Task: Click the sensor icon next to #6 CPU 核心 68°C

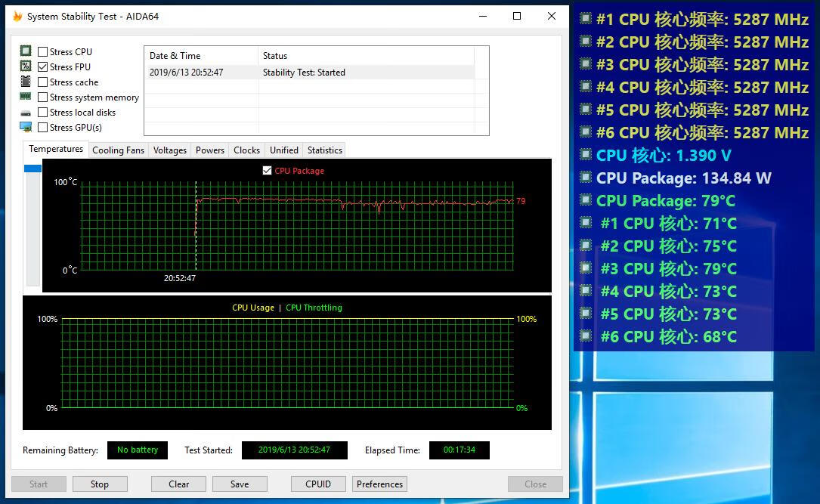Action: [586, 335]
